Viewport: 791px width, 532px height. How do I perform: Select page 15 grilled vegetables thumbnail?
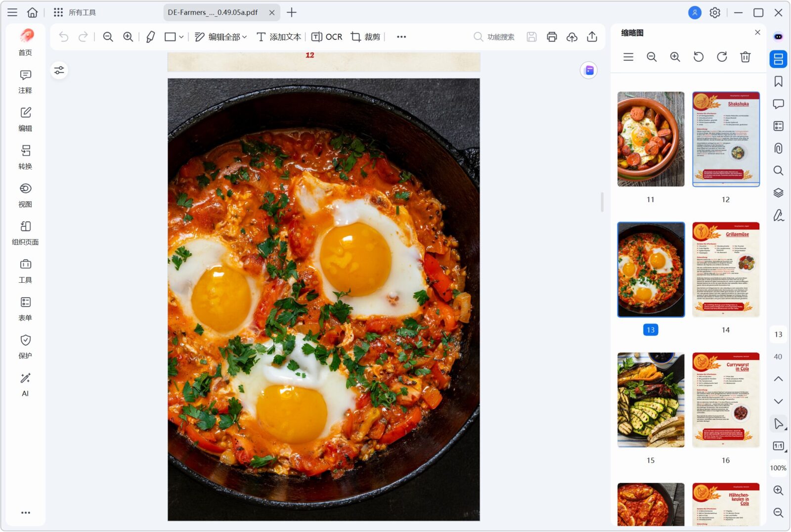[651, 400]
